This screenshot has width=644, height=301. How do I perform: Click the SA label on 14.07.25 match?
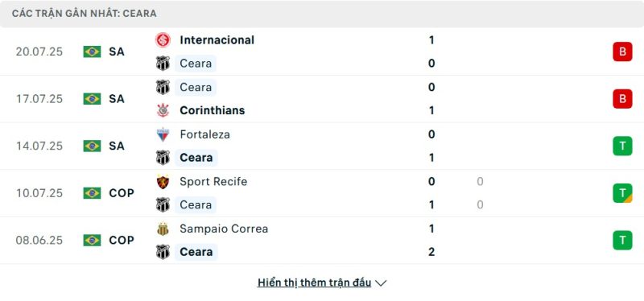click(117, 146)
